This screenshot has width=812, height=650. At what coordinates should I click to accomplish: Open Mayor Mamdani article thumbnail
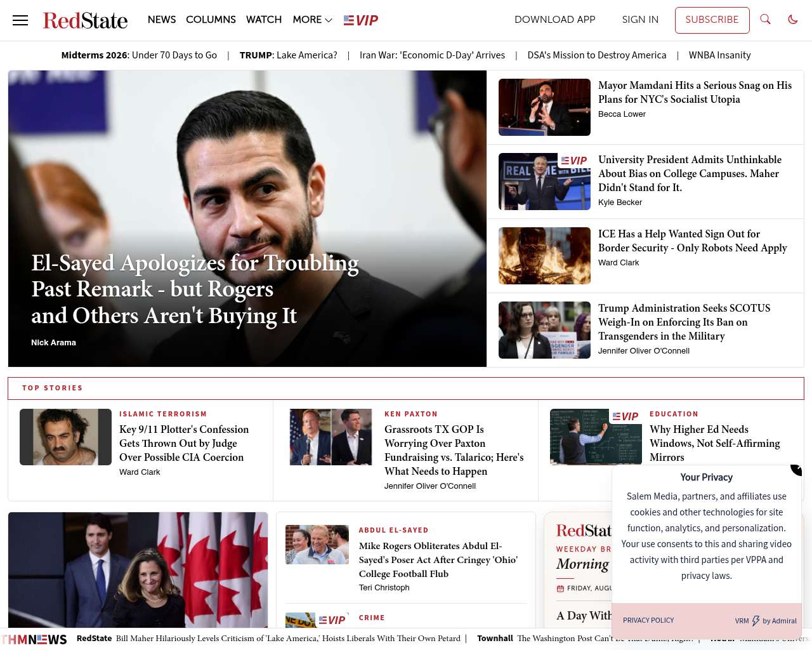(544, 107)
